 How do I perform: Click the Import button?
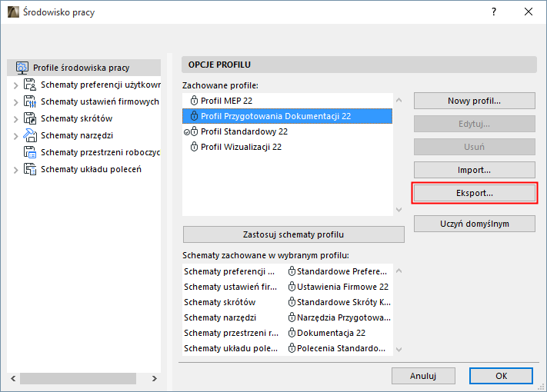[474, 170]
